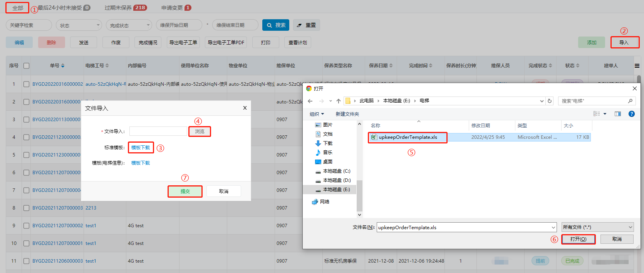Sort by 单号 column arrows

tap(63, 66)
